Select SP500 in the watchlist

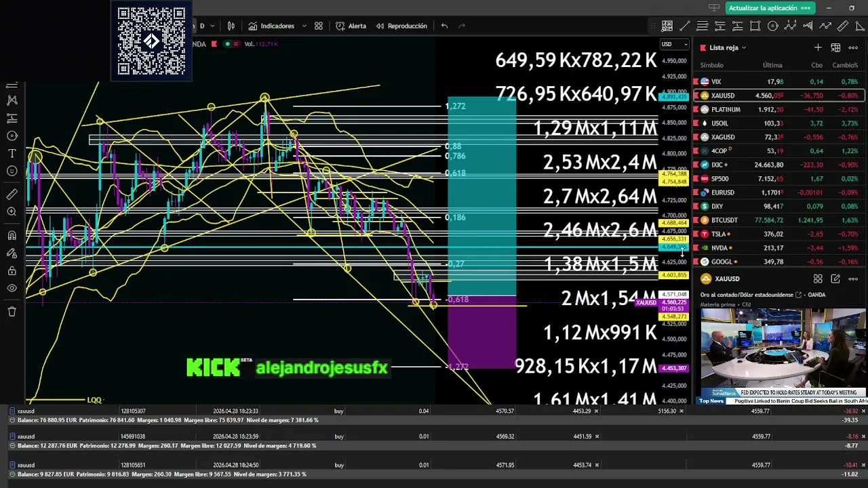pos(779,178)
